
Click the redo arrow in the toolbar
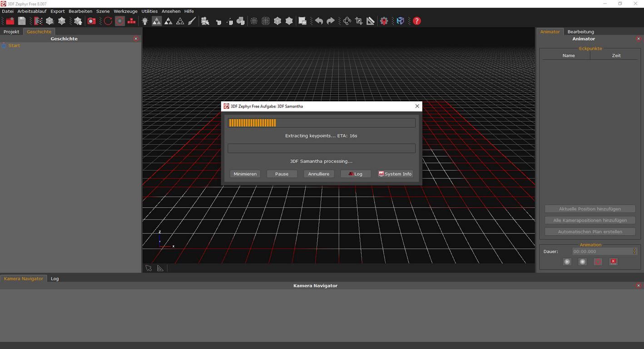[331, 21]
